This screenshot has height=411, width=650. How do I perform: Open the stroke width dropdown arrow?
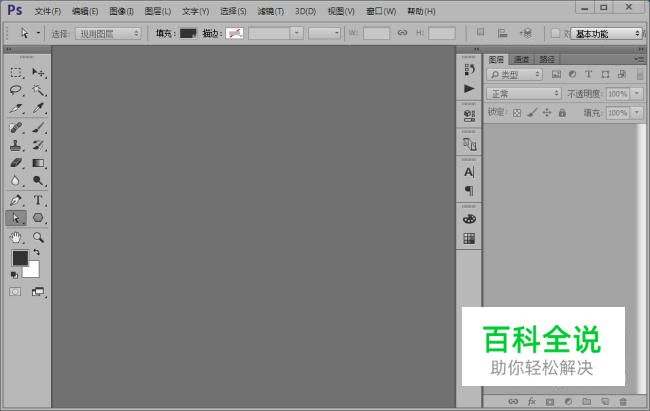pyautogui.click(x=296, y=33)
